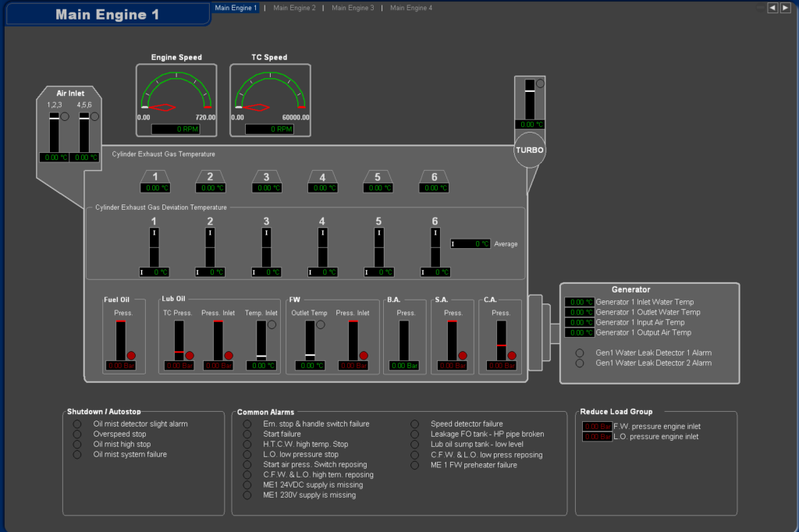Image resolution: width=799 pixels, height=532 pixels.
Task: Click the Fuel Oil pressure red alarm indicator
Action: 132,355
